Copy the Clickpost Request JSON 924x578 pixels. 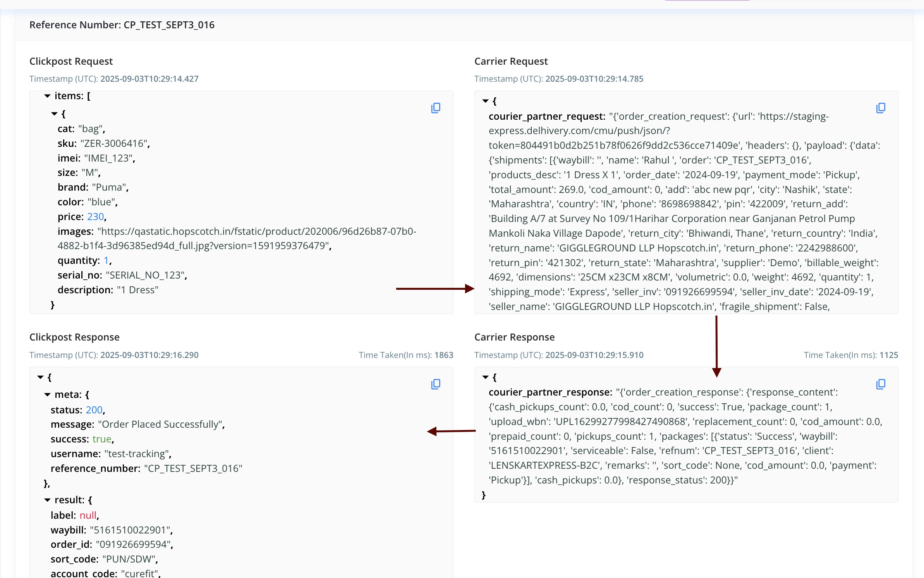(x=436, y=108)
